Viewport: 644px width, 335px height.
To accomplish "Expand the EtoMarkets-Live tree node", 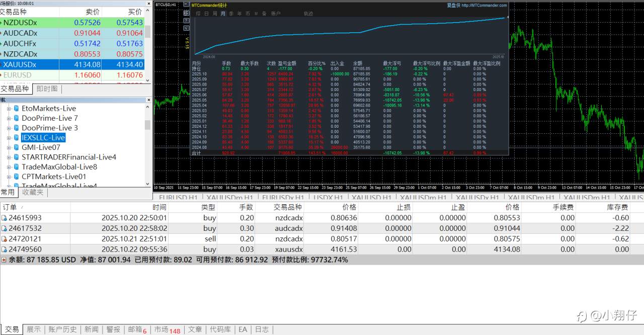I will pyautogui.click(x=9, y=109).
